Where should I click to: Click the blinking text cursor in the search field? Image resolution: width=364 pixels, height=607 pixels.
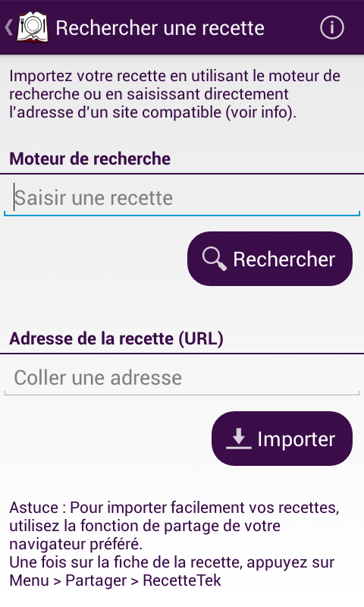click(x=14, y=197)
